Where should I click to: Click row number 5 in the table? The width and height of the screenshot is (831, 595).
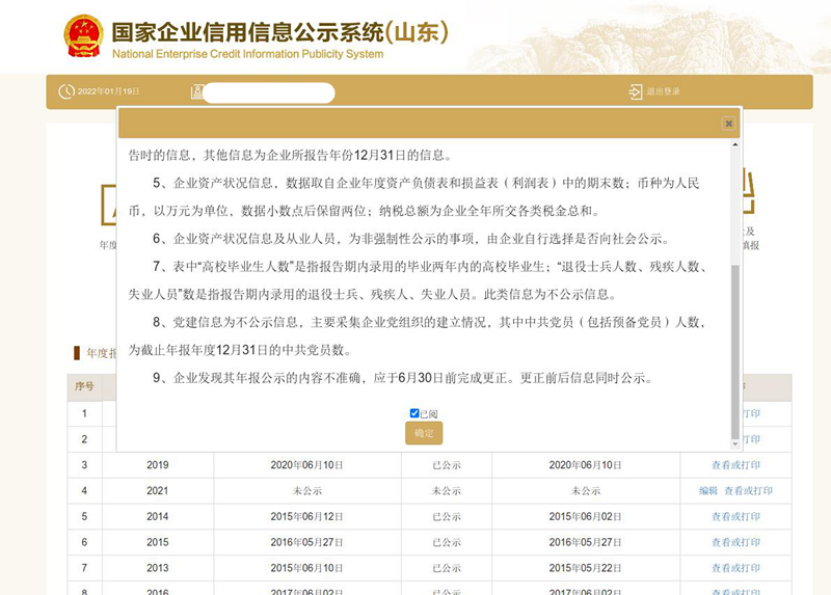pos(84,517)
